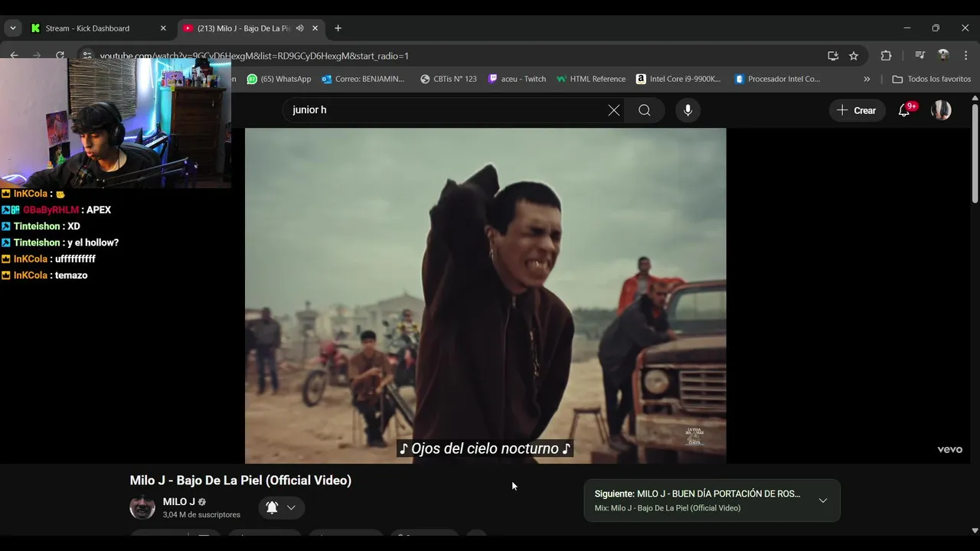Open the MILO J channel name link
980x551 pixels.
tap(178, 502)
